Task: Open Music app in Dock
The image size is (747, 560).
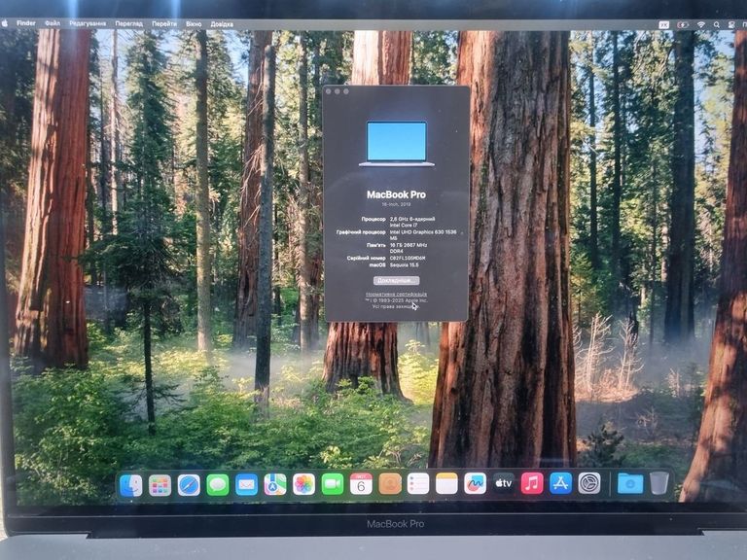Action: click(532, 483)
